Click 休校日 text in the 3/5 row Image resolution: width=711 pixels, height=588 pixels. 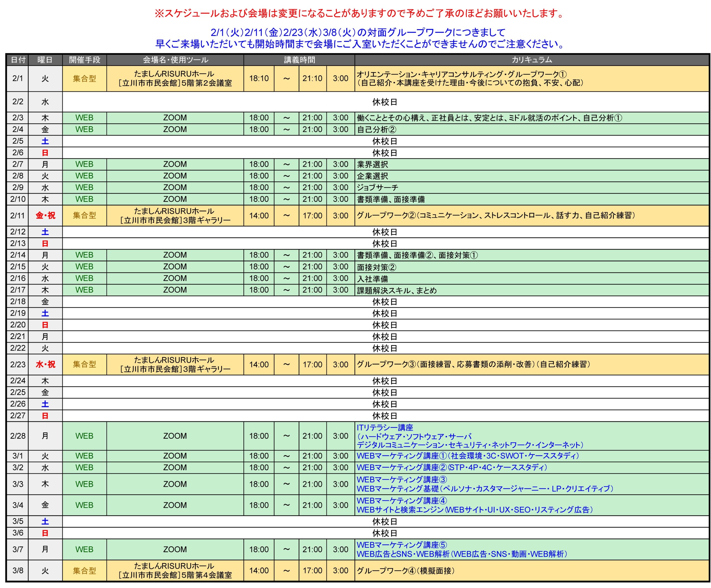click(x=385, y=522)
